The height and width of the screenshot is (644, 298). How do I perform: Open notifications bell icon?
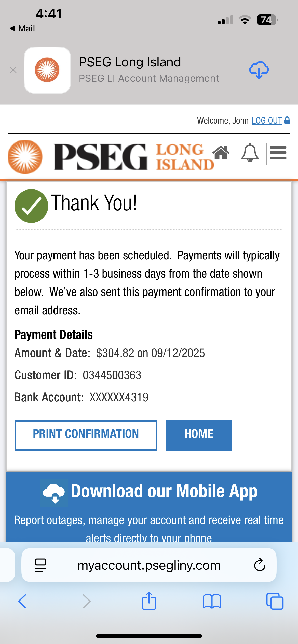tap(250, 153)
